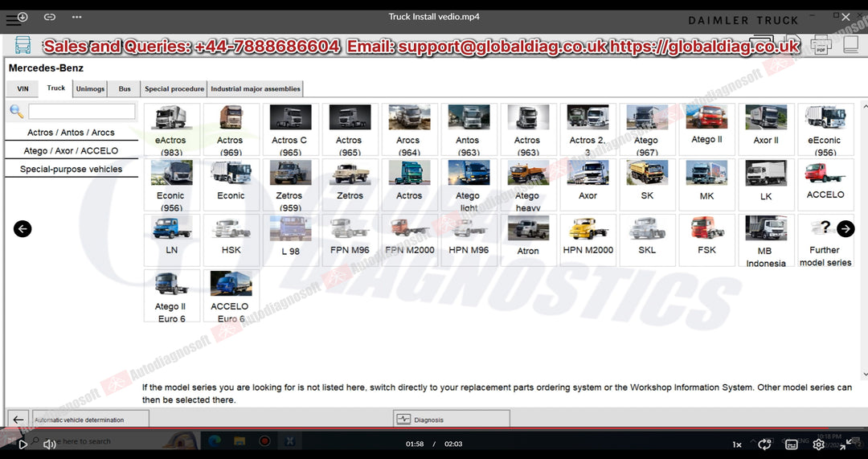Open the player hamburger menu

(12, 20)
